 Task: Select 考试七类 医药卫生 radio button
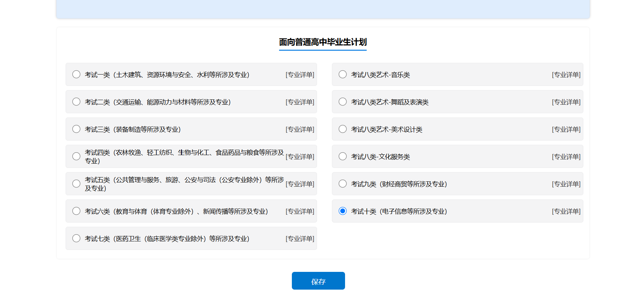(x=76, y=239)
